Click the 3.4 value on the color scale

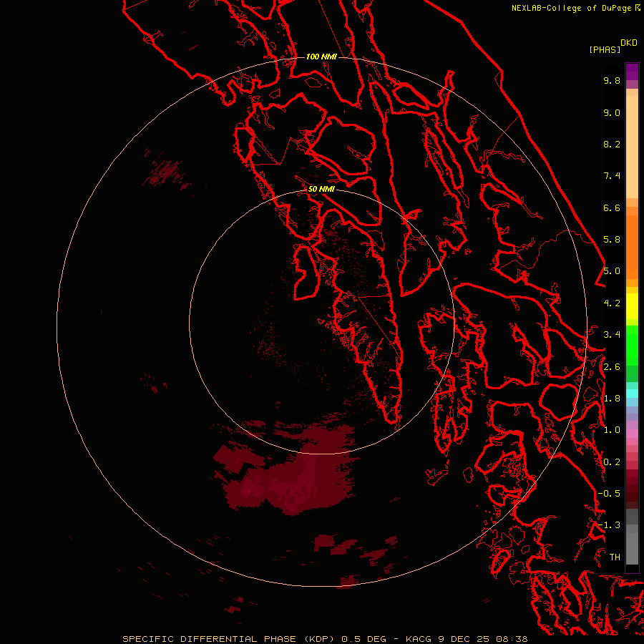coord(612,335)
